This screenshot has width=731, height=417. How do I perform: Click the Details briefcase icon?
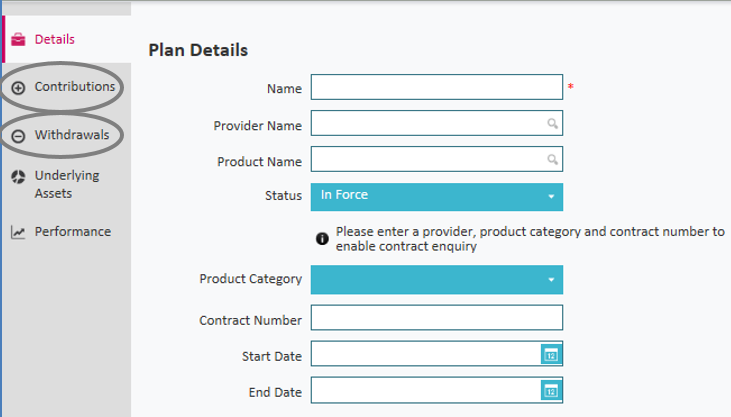pos(18,40)
